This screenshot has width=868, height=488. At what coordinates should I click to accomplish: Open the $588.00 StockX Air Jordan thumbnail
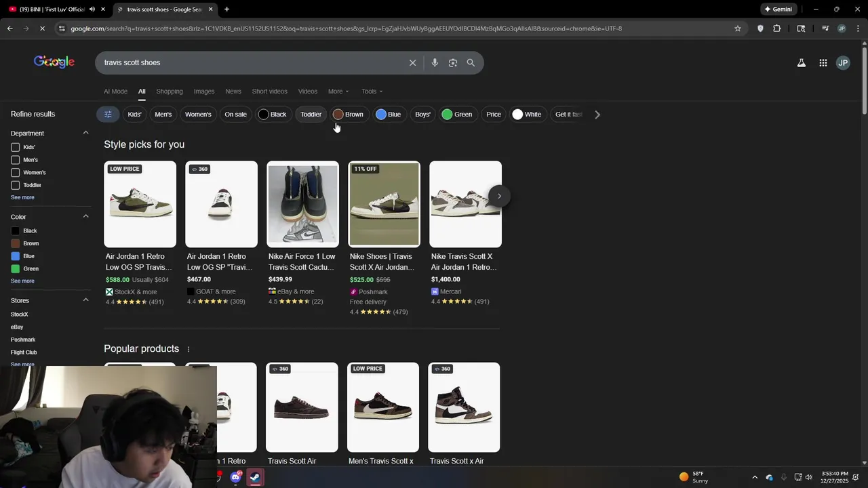pyautogui.click(x=140, y=204)
